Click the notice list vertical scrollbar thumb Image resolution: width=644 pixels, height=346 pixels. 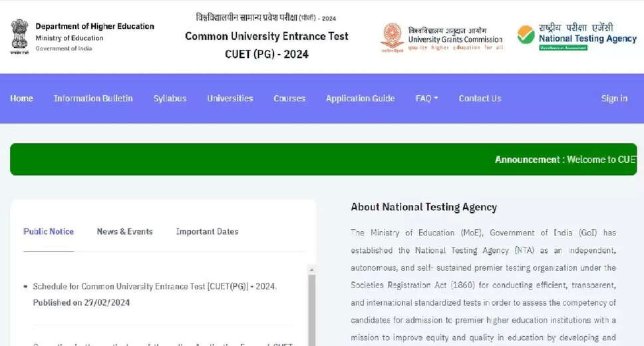click(x=312, y=310)
